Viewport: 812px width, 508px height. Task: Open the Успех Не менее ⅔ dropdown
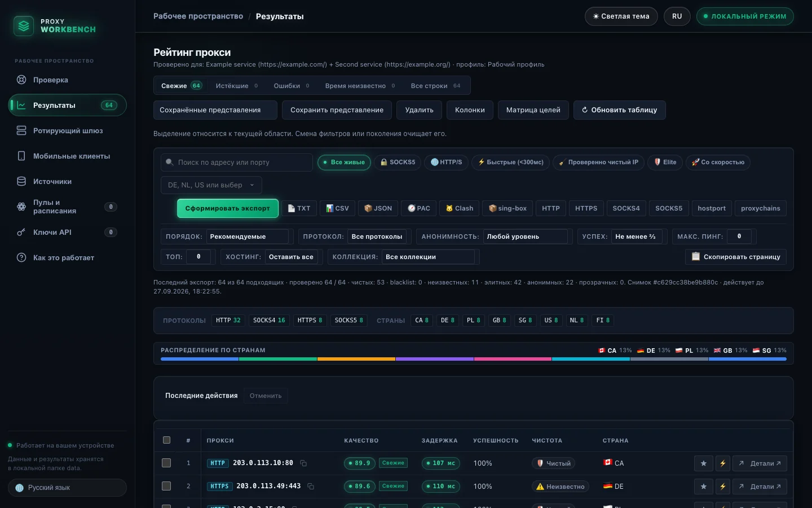pyautogui.click(x=637, y=237)
